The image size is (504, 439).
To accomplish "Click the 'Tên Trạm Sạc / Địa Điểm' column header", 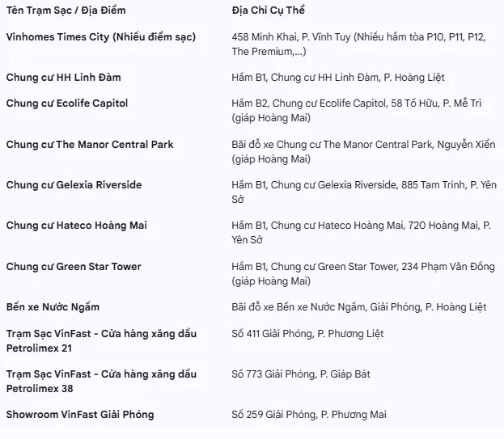I will point(66,11).
